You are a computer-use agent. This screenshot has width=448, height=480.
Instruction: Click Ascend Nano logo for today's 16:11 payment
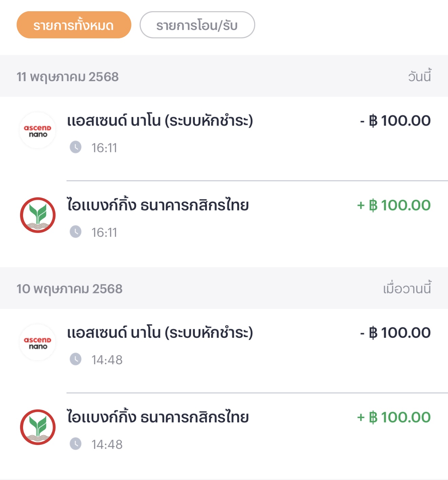38,131
